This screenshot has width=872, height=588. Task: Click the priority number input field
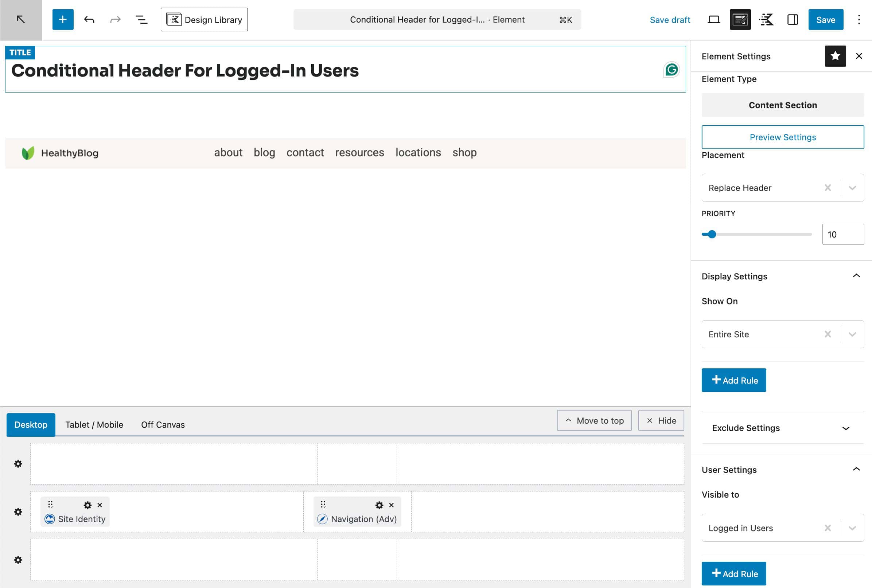[x=842, y=234]
